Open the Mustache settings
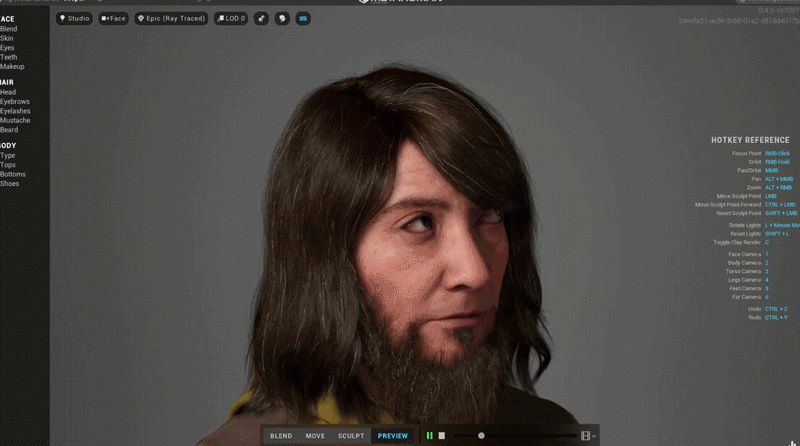This screenshot has width=800, height=446. (x=15, y=120)
